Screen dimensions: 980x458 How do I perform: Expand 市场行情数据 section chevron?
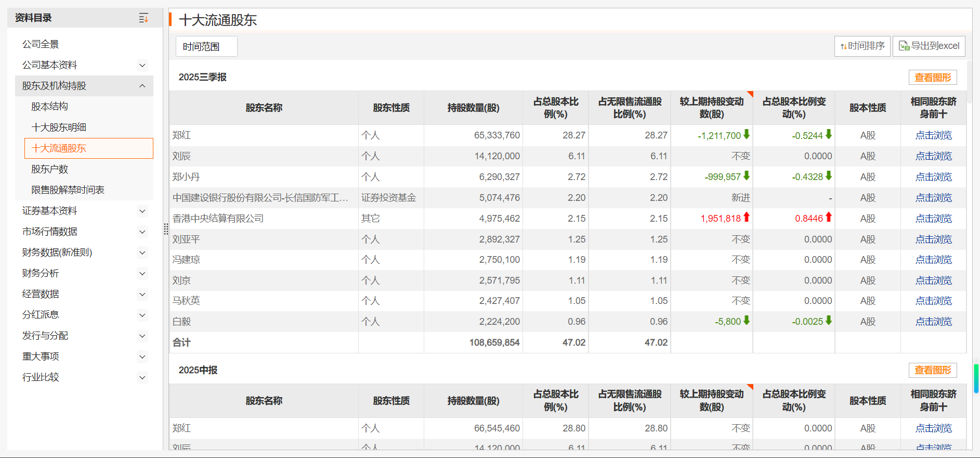click(x=142, y=232)
